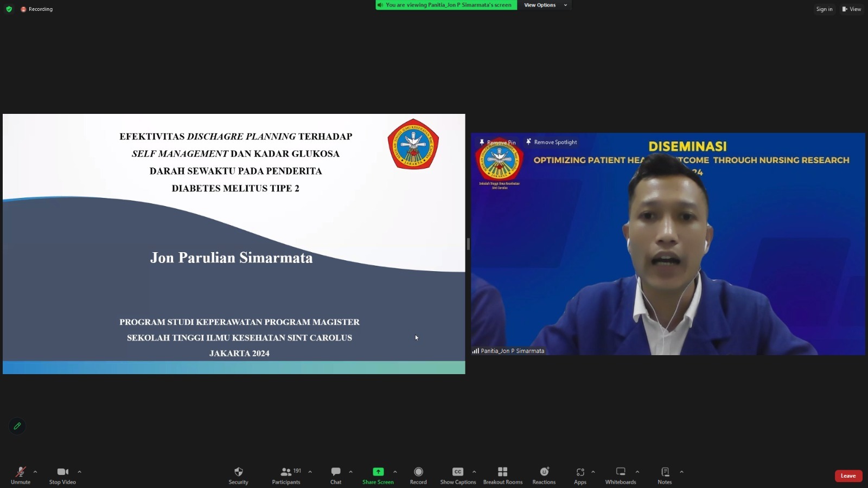Open the Whiteboards tool
Image resolution: width=868 pixels, height=488 pixels.
pyautogui.click(x=620, y=472)
